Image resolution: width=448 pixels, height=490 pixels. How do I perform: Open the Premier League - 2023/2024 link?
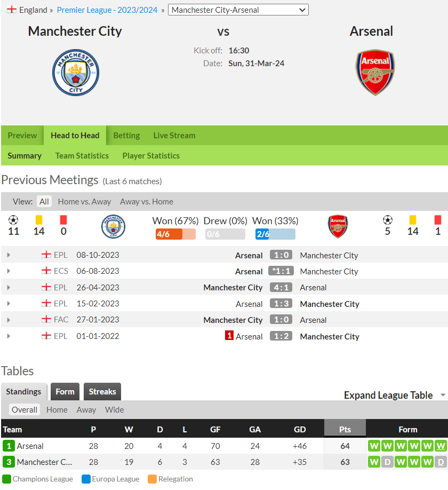pos(107,10)
